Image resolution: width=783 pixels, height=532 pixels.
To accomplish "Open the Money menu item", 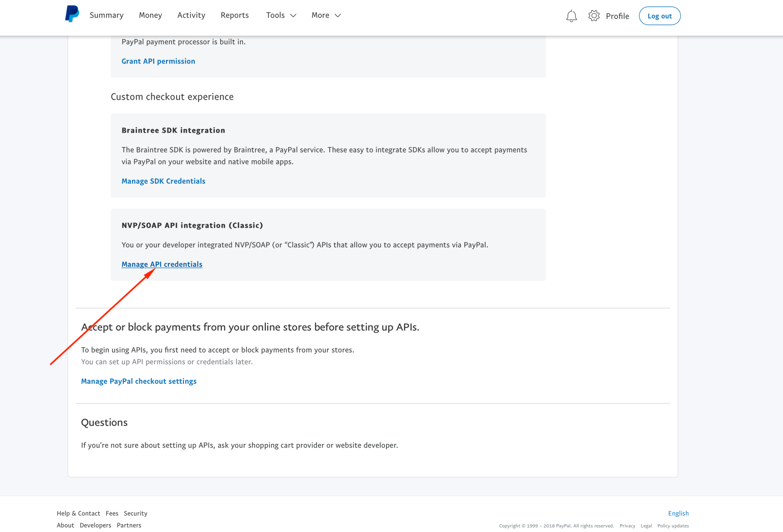I will tap(150, 15).
